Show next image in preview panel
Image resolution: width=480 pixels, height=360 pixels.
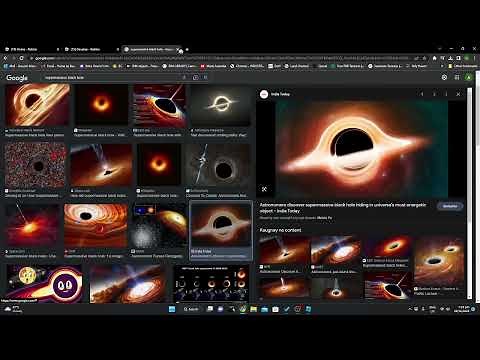[x=434, y=94]
